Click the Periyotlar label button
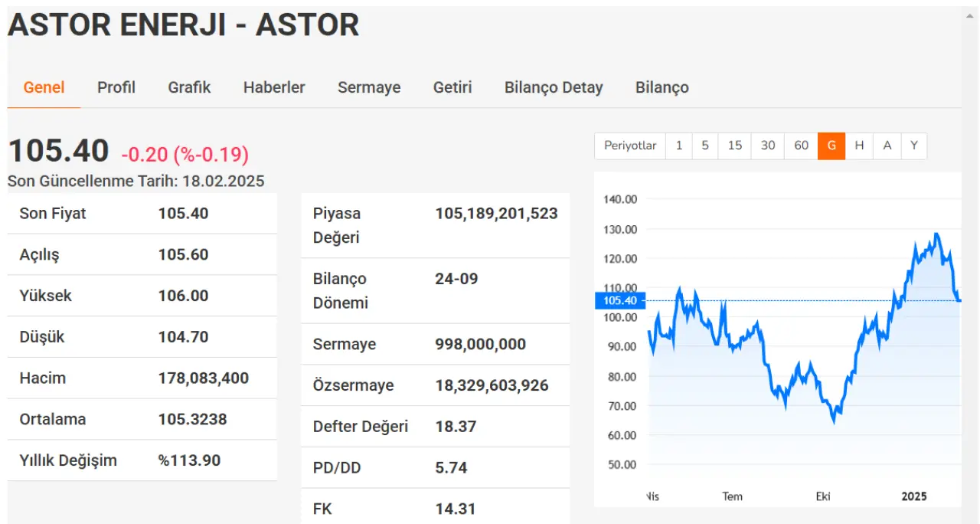Viewport: 980px width, 524px height. click(x=630, y=146)
